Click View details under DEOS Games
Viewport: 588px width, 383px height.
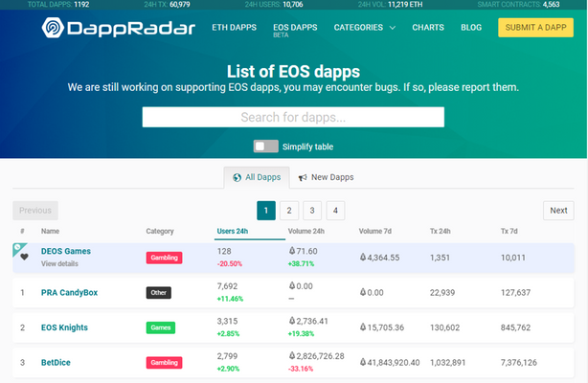(x=59, y=263)
